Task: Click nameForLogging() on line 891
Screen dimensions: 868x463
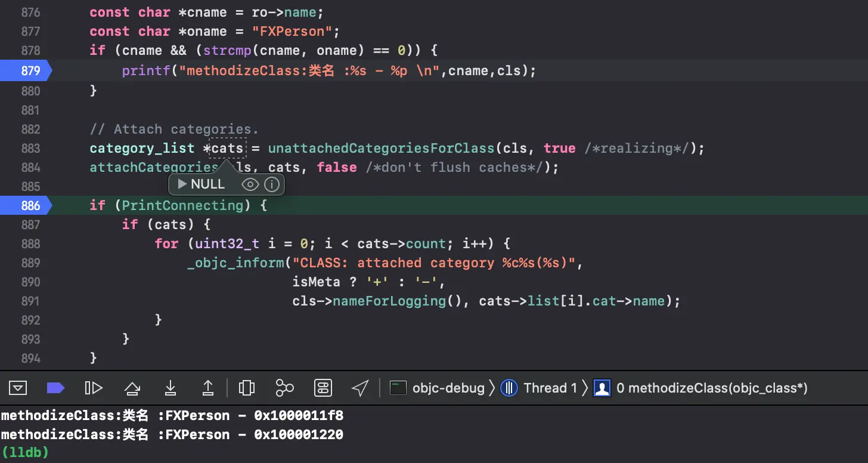Action: click(398, 301)
